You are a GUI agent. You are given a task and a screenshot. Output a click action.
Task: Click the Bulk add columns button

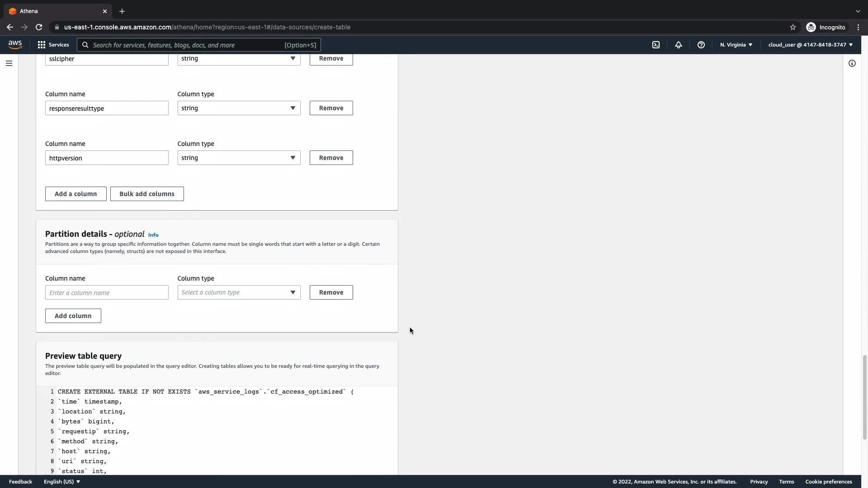[x=147, y=194]
